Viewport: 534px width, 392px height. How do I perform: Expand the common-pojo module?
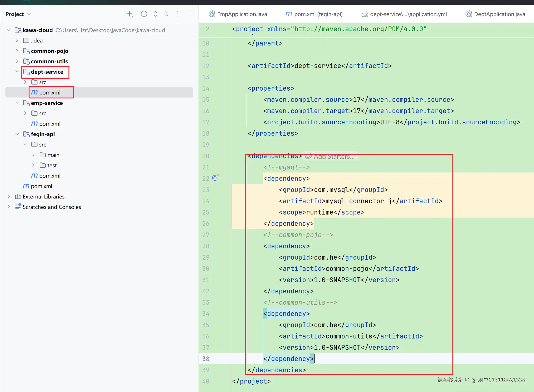point(17,51)
